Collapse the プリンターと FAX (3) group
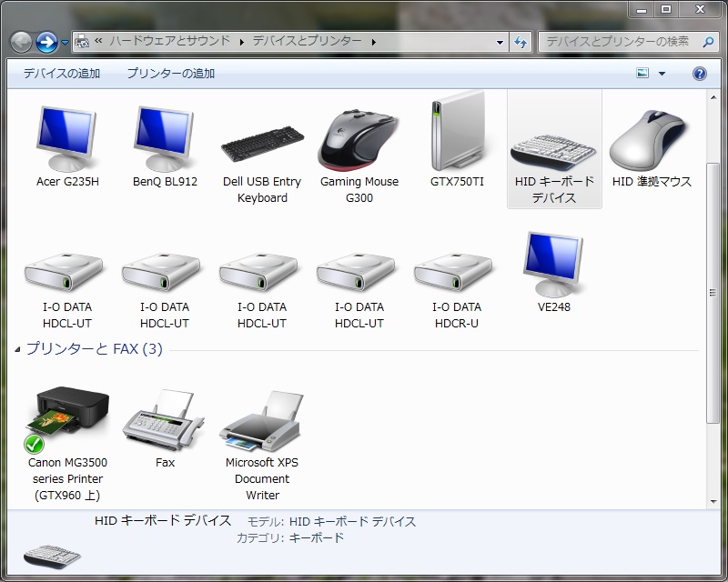The height and width of the screenshot is (582, 728). tap(17, 349)
